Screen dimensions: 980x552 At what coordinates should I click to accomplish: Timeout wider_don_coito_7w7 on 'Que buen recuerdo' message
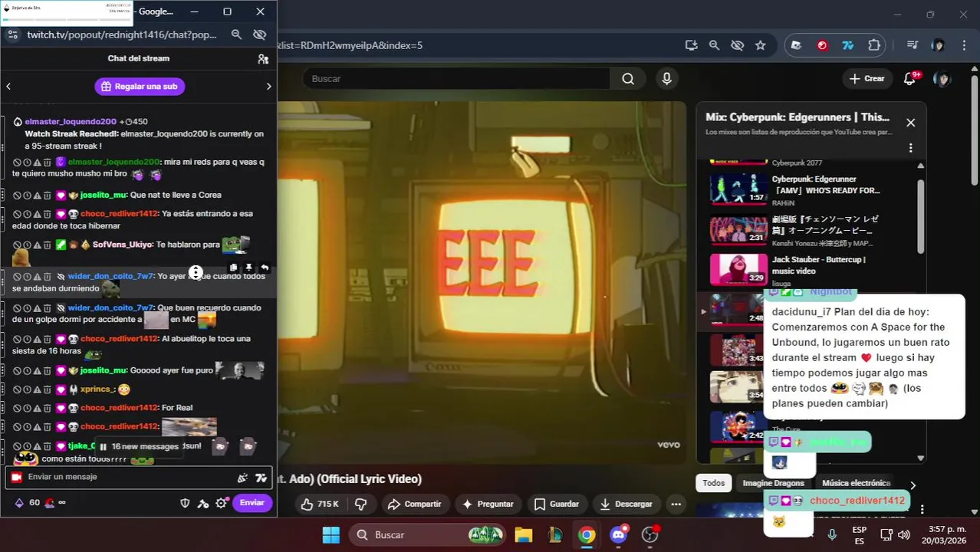[x=27, y=308]
